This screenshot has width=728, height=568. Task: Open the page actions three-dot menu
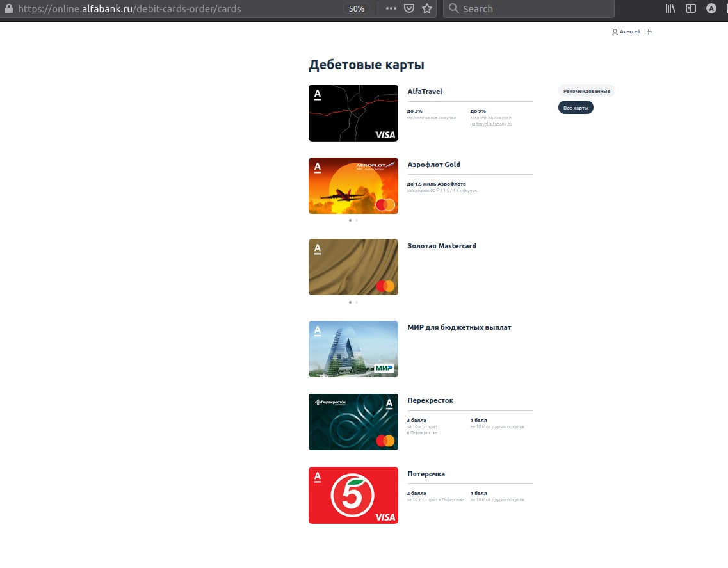point(391,8)
